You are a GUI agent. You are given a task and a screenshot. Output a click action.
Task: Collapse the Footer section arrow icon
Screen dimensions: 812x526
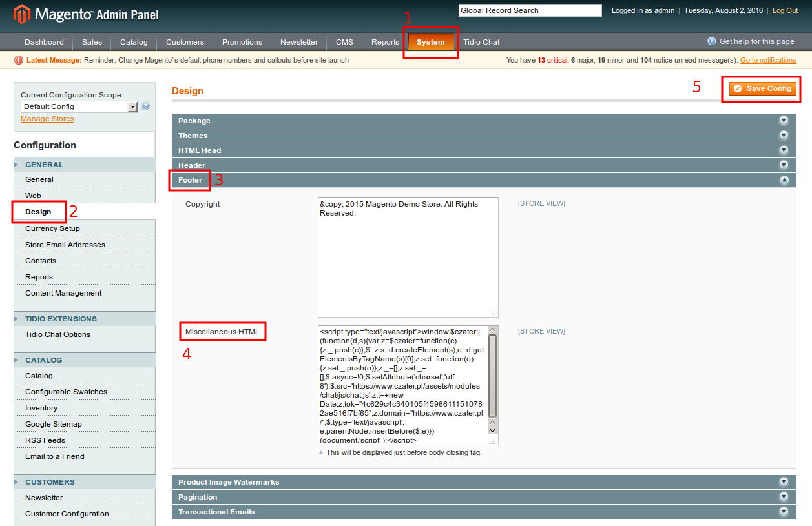(784, 180)
